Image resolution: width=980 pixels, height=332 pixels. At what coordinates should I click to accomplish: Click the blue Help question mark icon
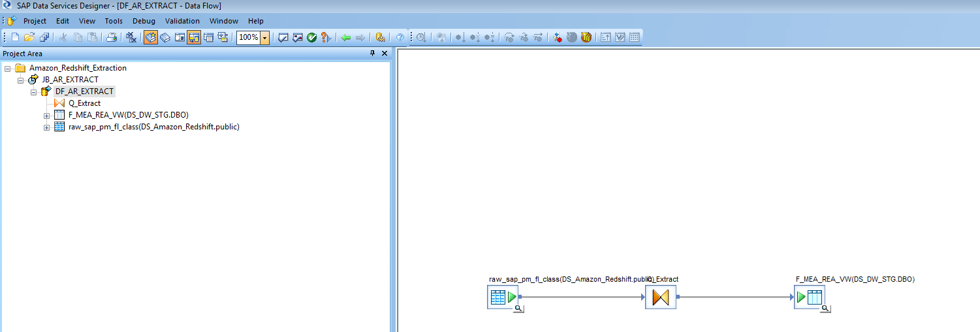pyautogui.click(x=400, y=38)
